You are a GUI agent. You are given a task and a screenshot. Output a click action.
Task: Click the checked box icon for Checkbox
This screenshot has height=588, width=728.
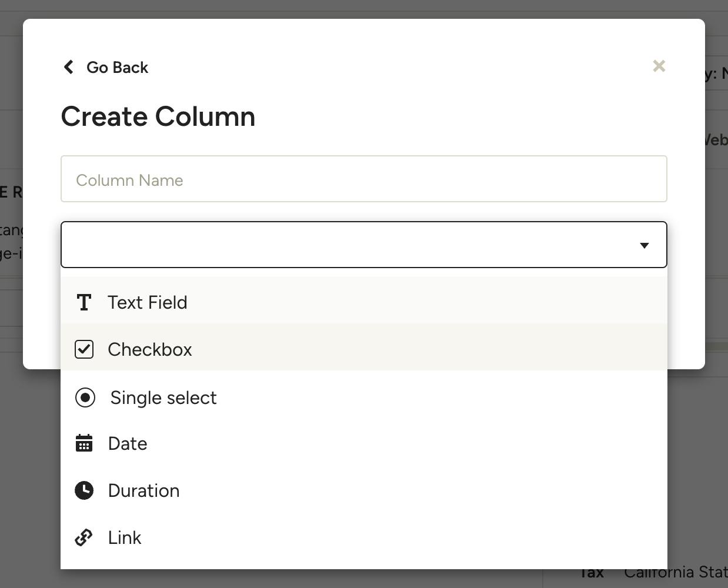click(x=84, y=349)
